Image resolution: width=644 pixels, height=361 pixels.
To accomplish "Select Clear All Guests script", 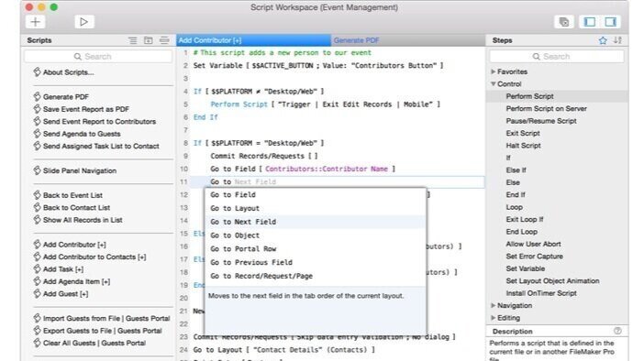I will coord(90,343).
